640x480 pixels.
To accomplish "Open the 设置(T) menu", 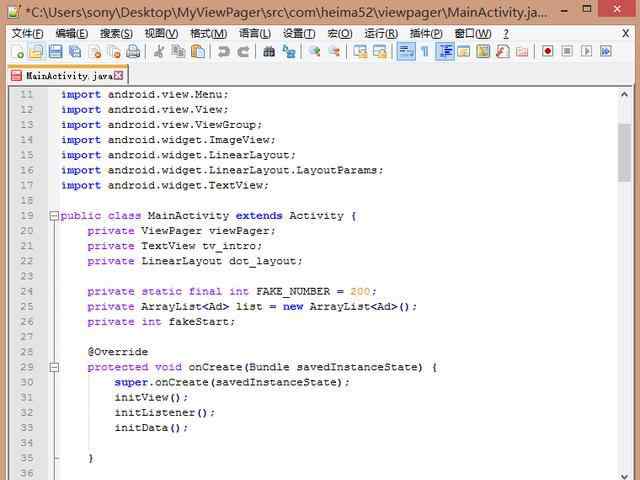I will 299,33.
